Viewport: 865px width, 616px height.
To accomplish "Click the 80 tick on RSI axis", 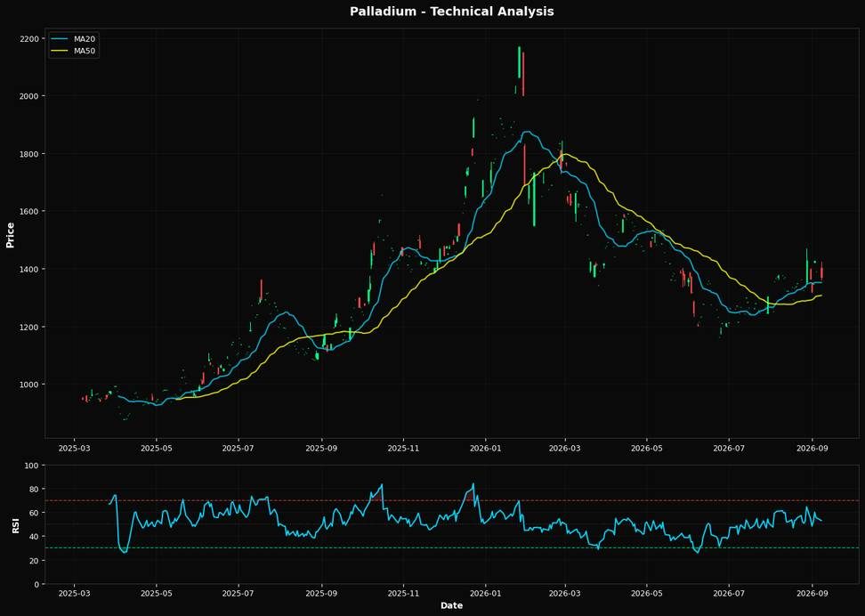I will (x=34, y=490).
